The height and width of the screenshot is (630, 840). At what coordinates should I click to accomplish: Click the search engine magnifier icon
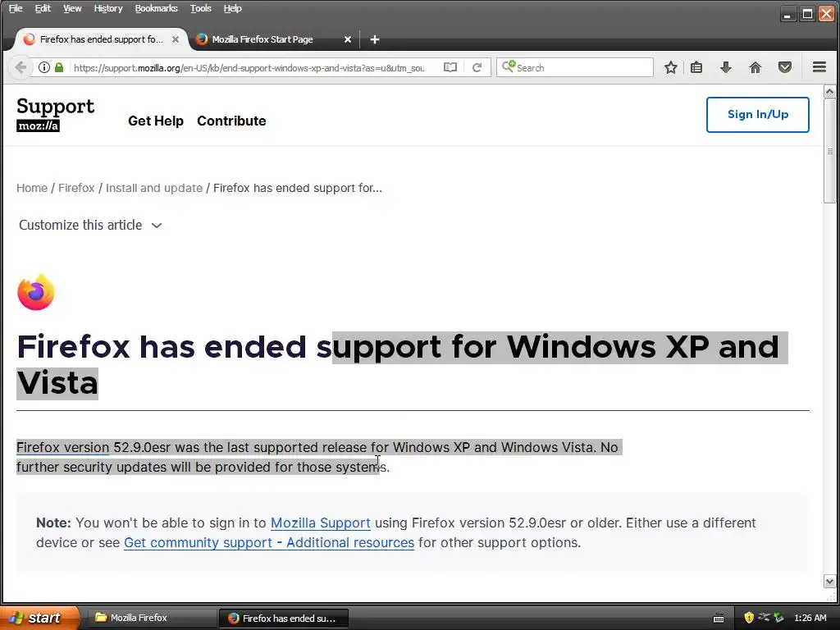point(509,67)
